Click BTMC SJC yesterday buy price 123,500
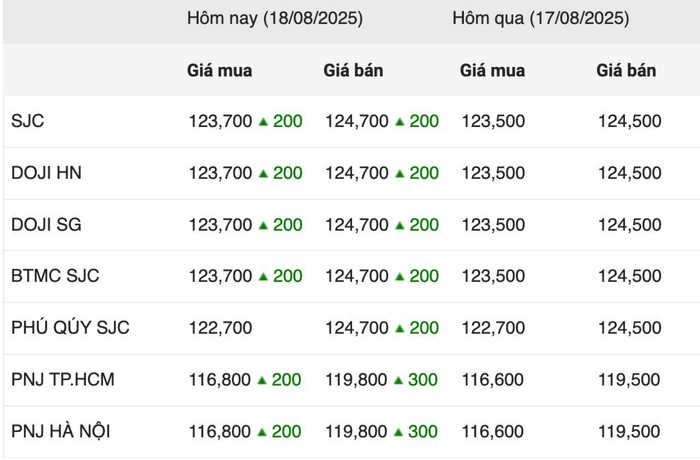Image resolution: width=700 pixels, height=460 pixels. pyautogui.click(x=493, y=276)
